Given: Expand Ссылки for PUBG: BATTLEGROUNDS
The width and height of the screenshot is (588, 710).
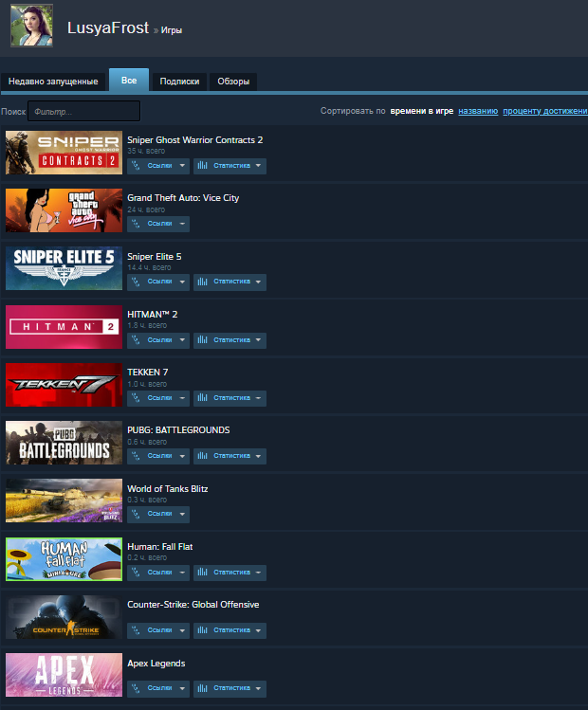Looking at the screenshot, I should point(158,456).
